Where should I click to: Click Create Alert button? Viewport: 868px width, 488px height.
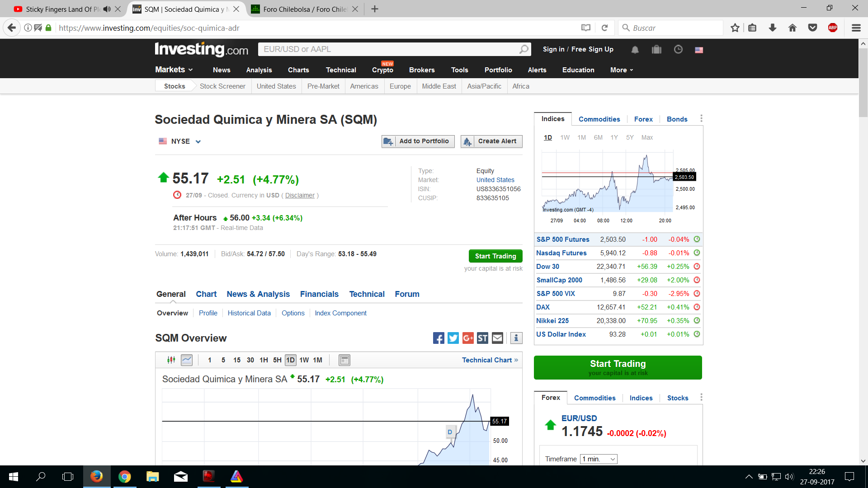[491, 141]
